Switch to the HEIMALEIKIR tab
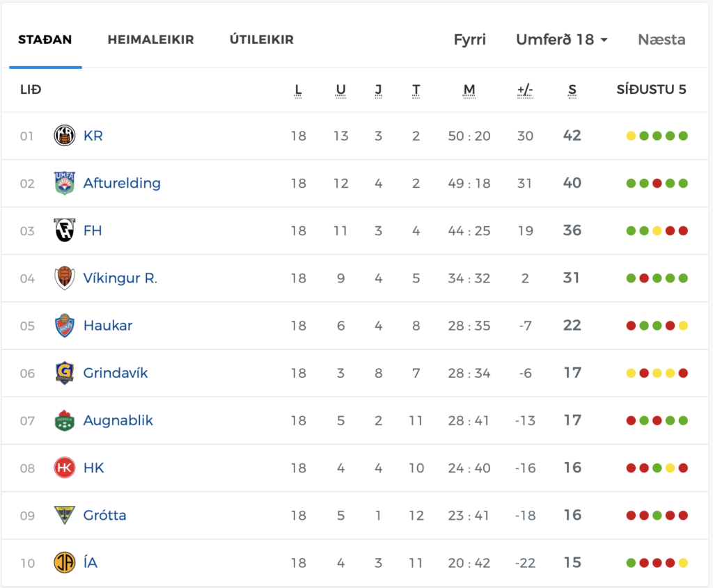 point(150,40)
